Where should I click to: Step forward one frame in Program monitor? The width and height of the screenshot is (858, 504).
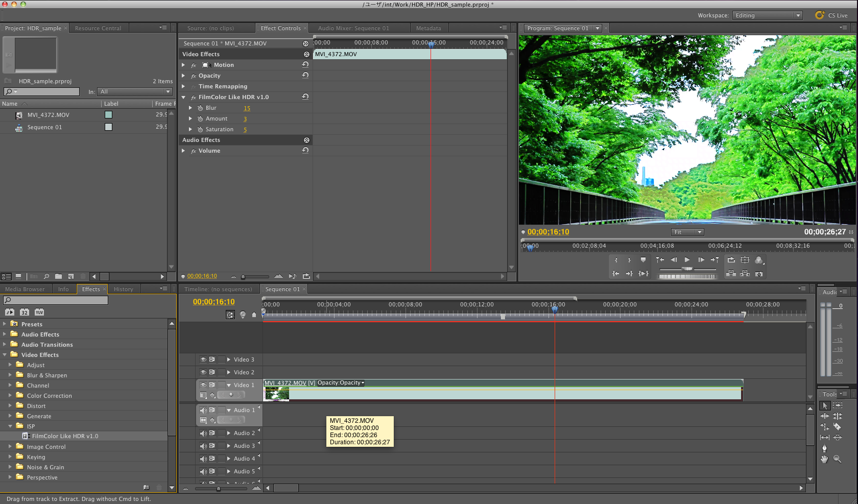tap(701, 260)
